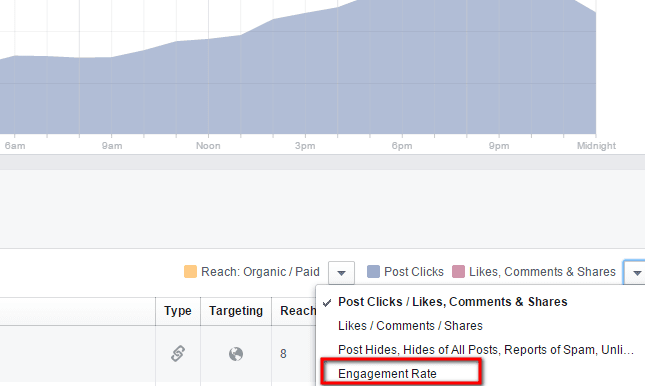This screenshot has width=645, height=386.
Task: Click the globe public targeting icon
Action: [236, 354]
